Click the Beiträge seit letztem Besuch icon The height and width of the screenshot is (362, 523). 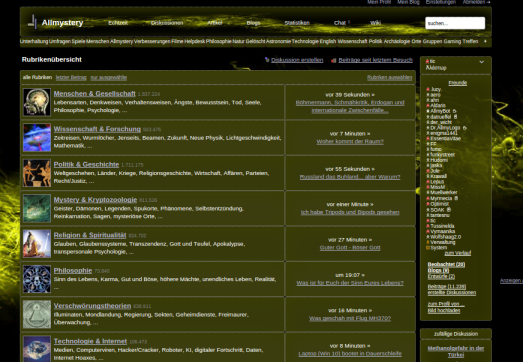point(333,60)
